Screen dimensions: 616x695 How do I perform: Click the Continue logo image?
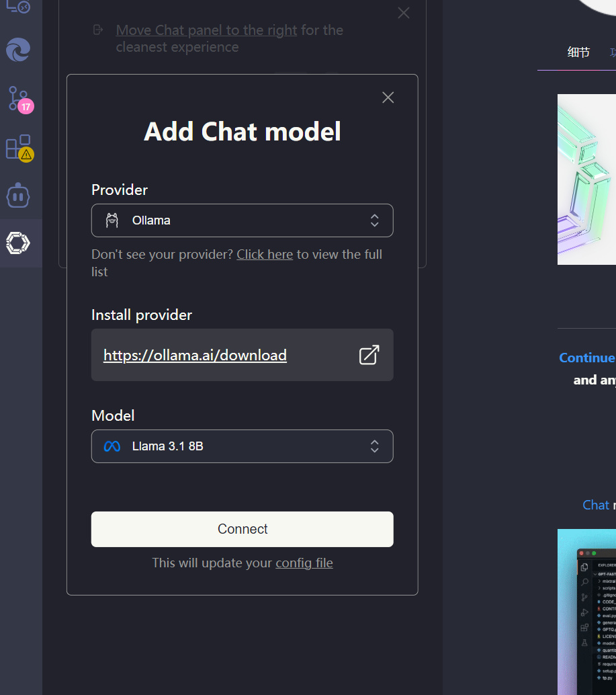pos(586,179)
